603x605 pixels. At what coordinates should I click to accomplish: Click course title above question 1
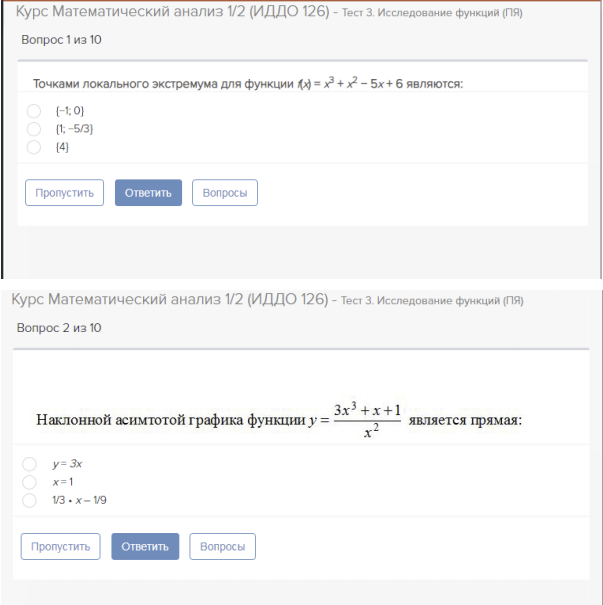click(x=172, y=13)
